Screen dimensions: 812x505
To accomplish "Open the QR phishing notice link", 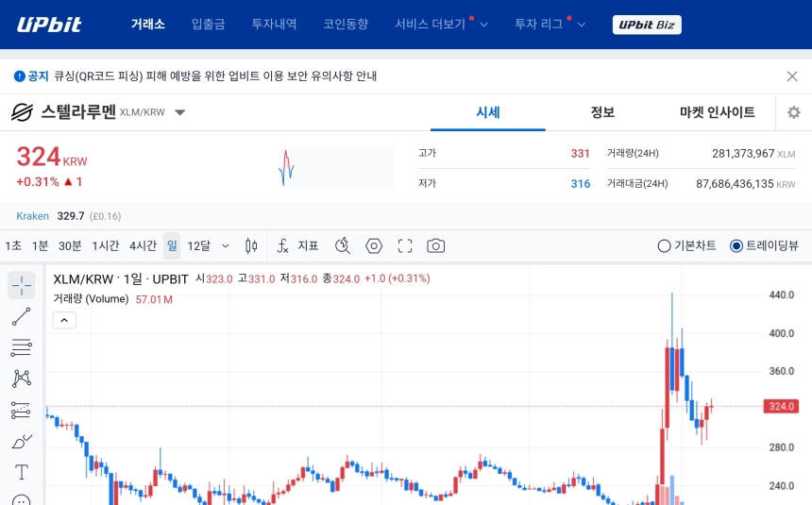I will point(215,76).
